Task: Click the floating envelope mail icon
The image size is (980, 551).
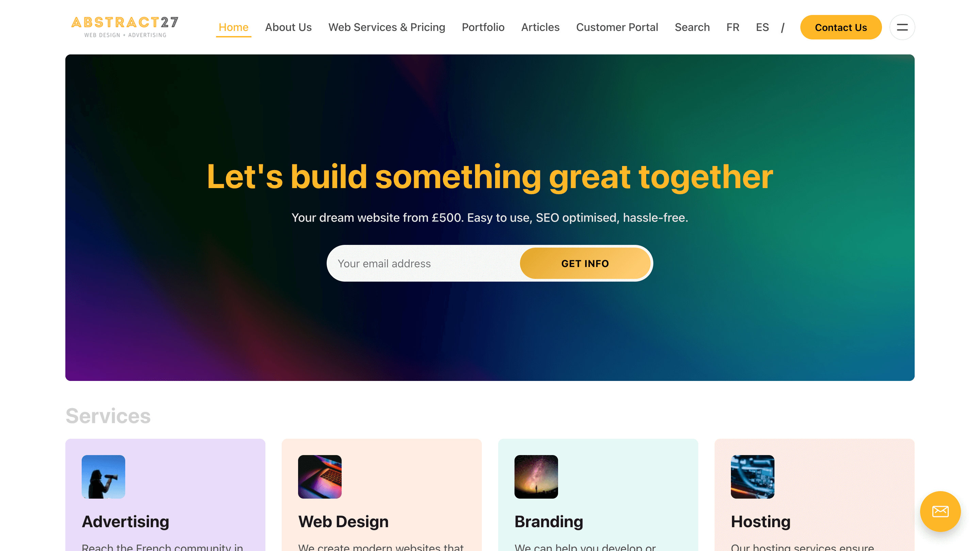Action: 940,511
